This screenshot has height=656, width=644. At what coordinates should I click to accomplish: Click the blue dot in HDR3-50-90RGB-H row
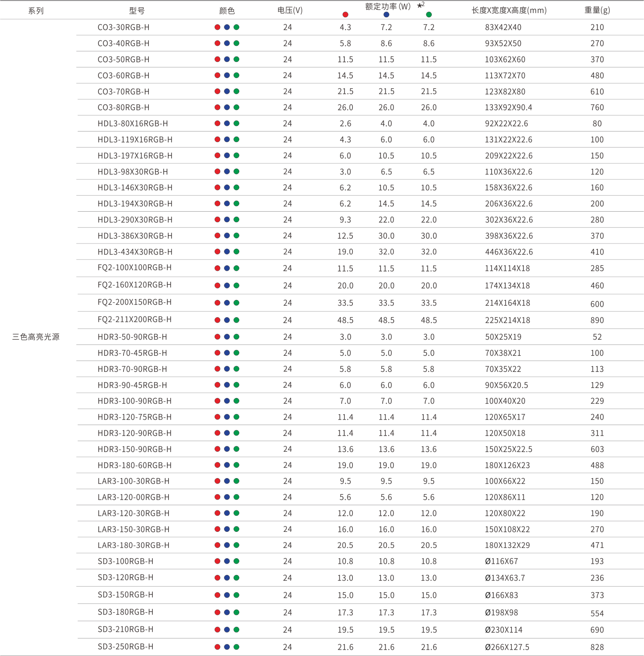(227, 337)
